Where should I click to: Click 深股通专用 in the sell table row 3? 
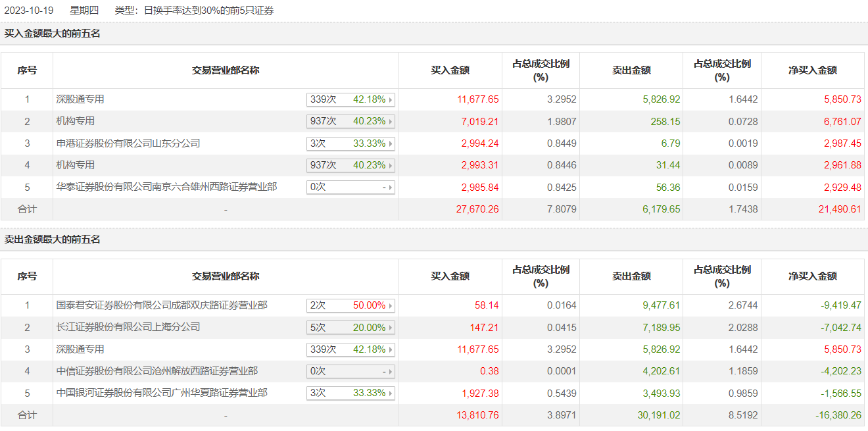tap(80, 349)
